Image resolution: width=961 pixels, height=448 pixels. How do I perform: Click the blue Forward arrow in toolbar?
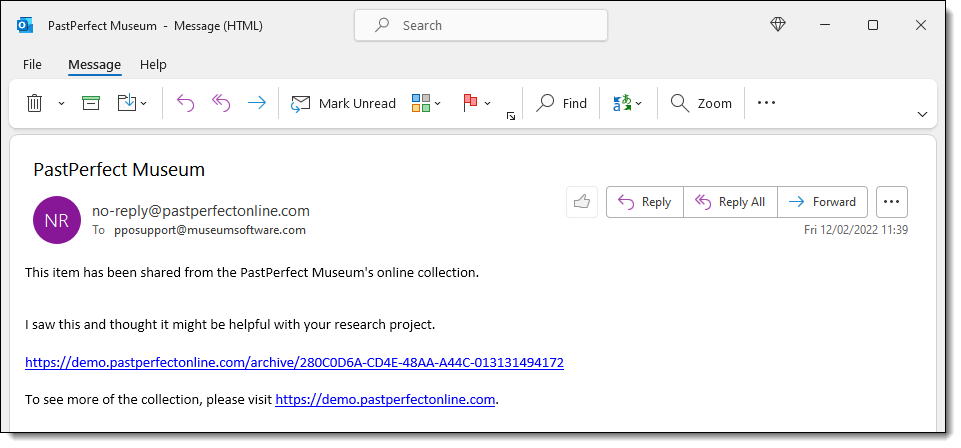point(257,103)
